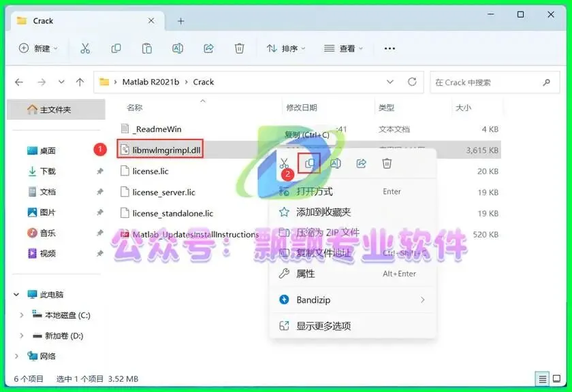
Task: Open the 查看 (View) dropdown
Action: pyautogui.click(x=343, y=48)
